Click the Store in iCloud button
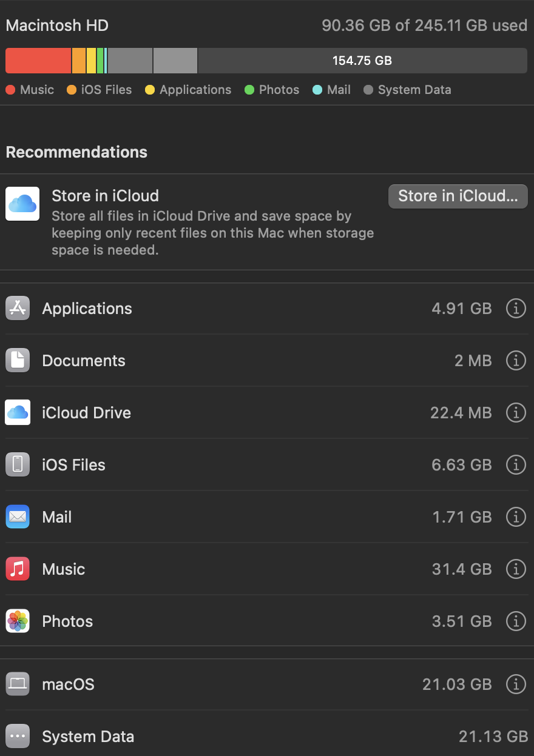The width and height of the screenshot is (534, 756). pos(458,196)
